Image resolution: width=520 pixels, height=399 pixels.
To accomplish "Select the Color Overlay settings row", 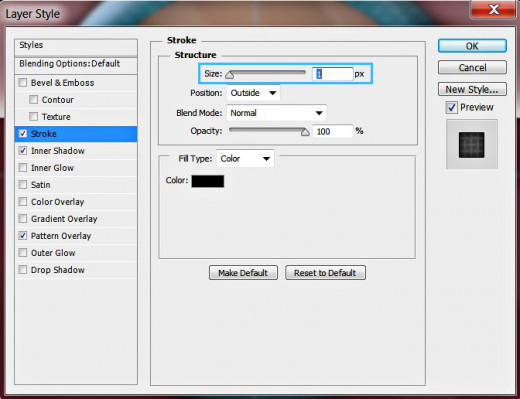I will (76, 201).
